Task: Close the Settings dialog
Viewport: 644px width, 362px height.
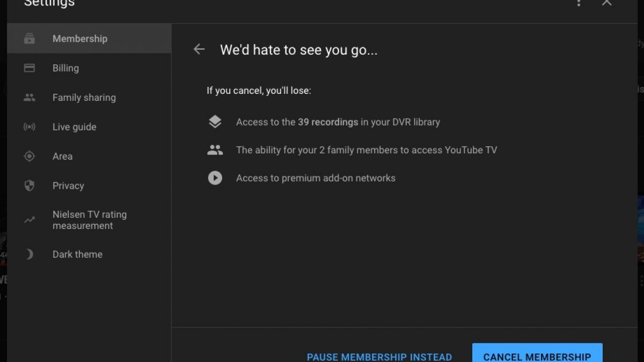Action: (606, 3)
